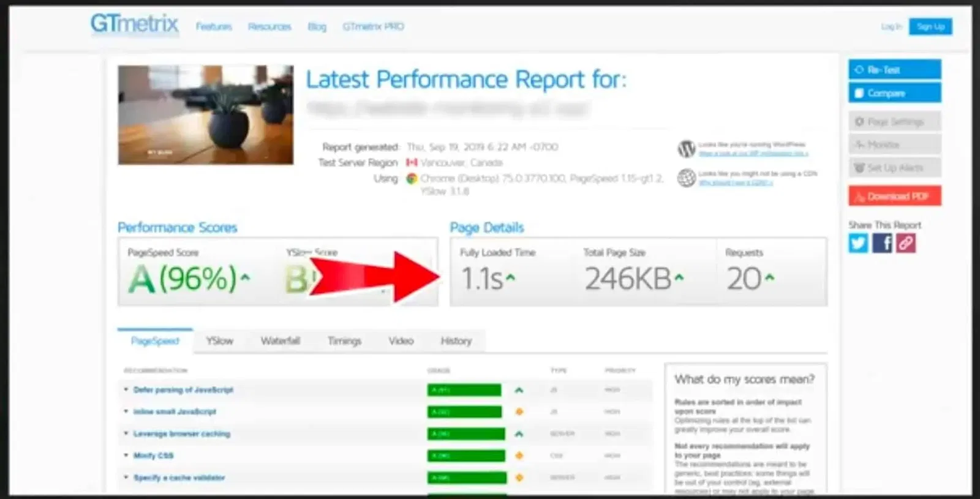Open Page Settings button
This screenshot has height=499, width=980.
[894, 122]
